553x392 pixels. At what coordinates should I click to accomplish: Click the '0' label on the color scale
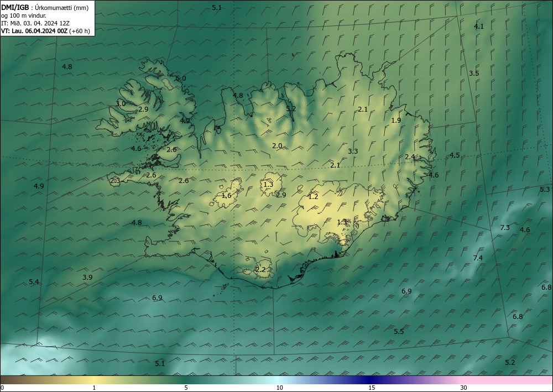(x=2, y=388)
